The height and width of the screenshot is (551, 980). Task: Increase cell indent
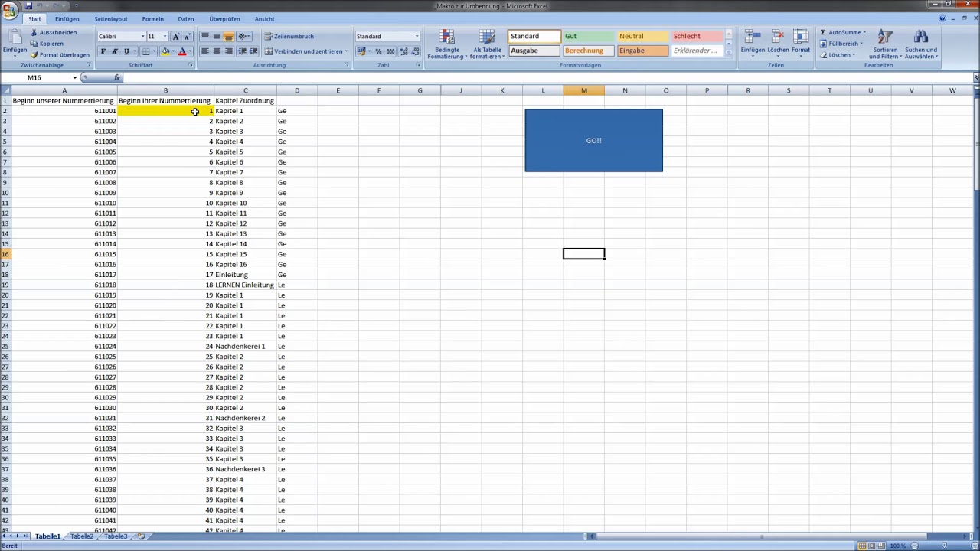(x=253, y=51)
